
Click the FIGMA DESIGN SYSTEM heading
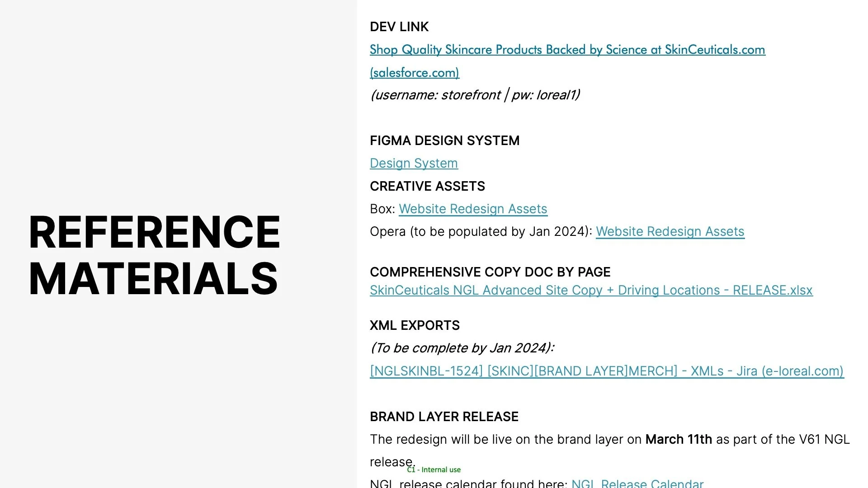click(x=444, y=141)
